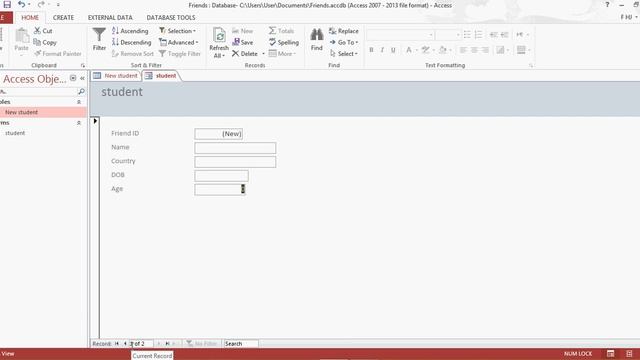
Task: Click Remove Sort
Action: pos(133,54)
